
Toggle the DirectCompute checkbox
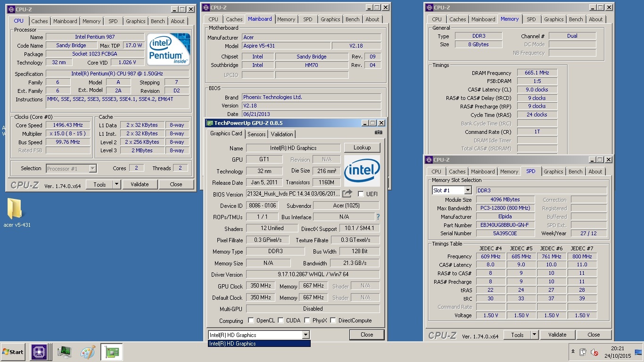[333, 321]
